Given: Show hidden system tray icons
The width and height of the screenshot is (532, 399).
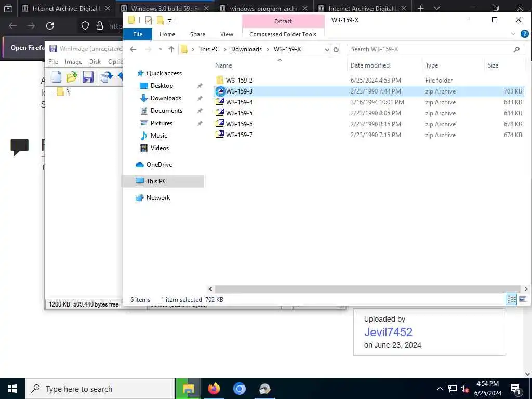Looking at the screenshot, I should [x=440, y=389].
